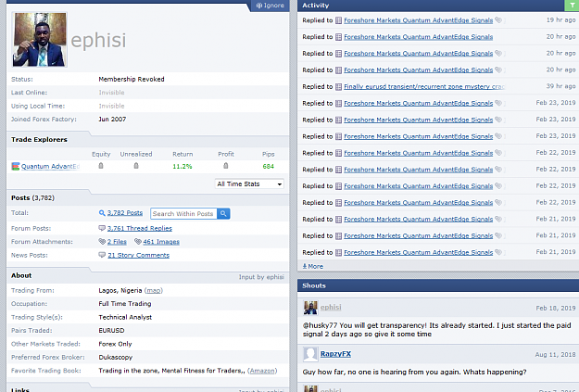579x392 pixels.
Task: Click the Equity column header
Action: 101,154
